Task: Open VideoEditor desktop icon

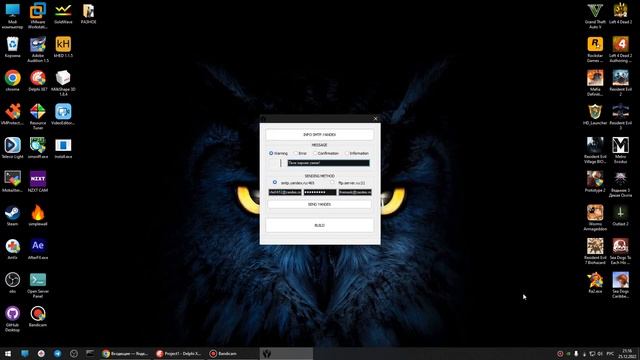Action: coord(63,114)
